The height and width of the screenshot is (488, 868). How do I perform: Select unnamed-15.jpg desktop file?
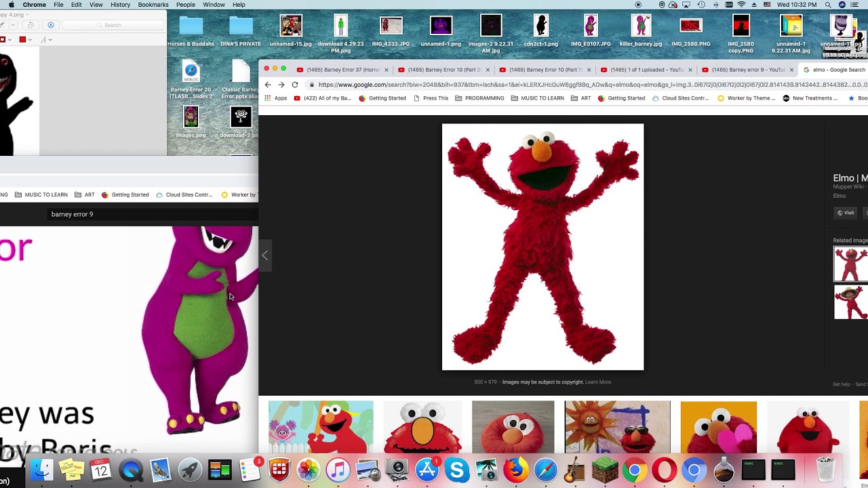coord(290,30)
